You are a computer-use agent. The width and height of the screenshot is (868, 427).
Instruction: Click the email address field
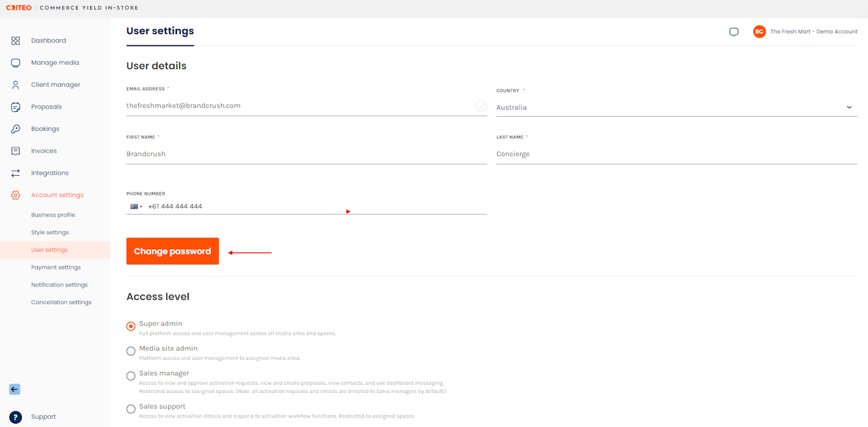pyautogui.click(x=307, y=106)
